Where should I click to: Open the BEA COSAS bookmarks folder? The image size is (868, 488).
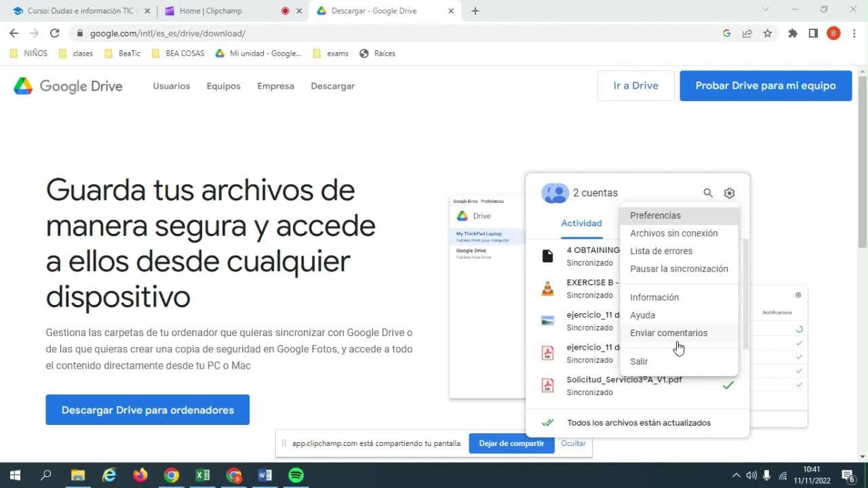point(178,54)
